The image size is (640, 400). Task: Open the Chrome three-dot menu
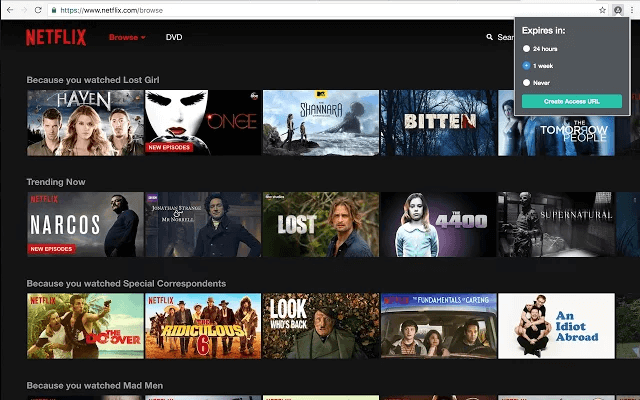click(x=631, y=10)
